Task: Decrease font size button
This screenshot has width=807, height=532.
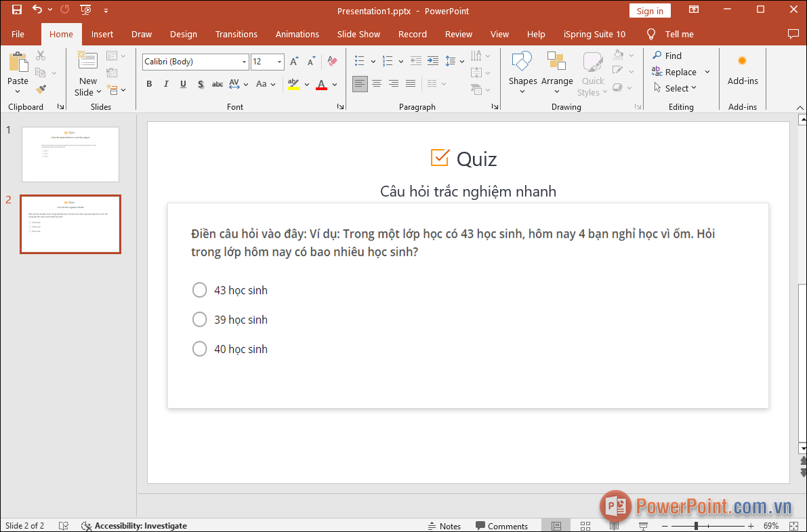Action: (x=312, y=62)
